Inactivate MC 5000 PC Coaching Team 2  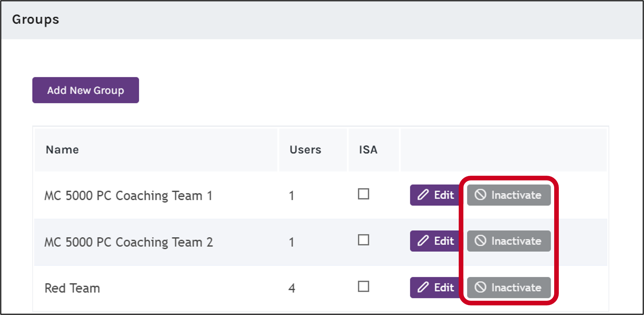[x=509, y=241]
